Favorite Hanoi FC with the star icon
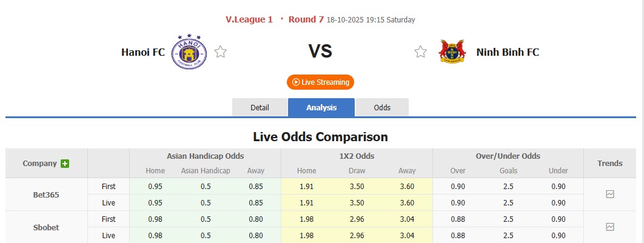The image size is (644, 243). point(221,52)
